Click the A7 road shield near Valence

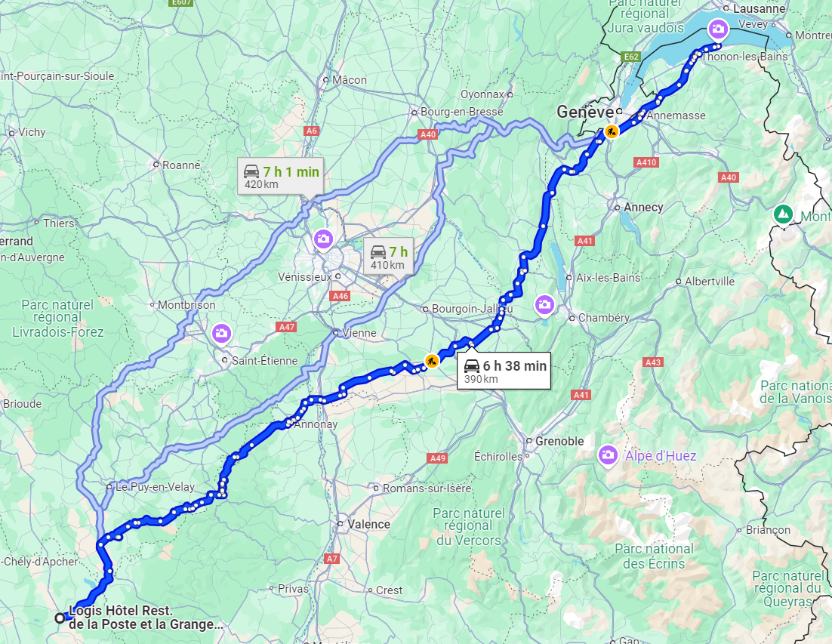point(331,559)
